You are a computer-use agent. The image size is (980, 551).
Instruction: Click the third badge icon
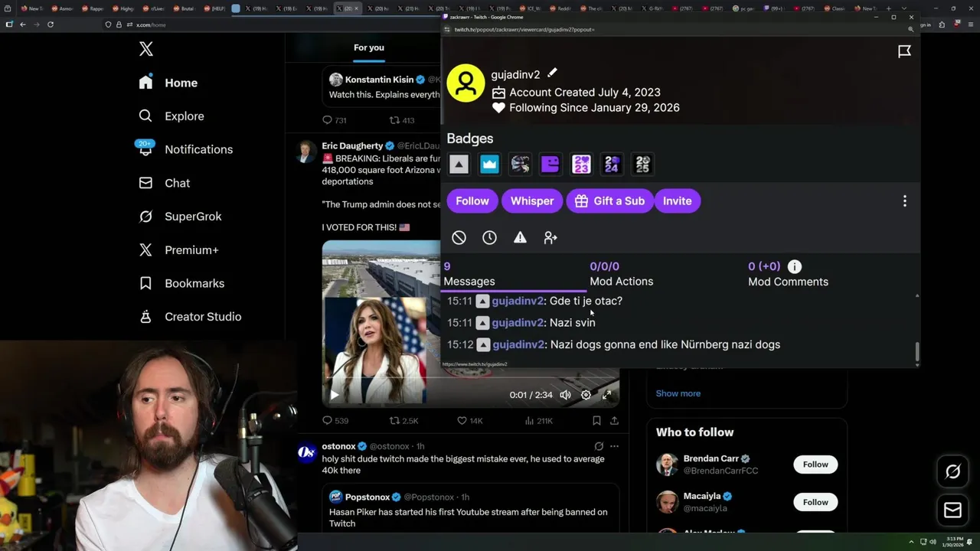click(x=520, y=164)
